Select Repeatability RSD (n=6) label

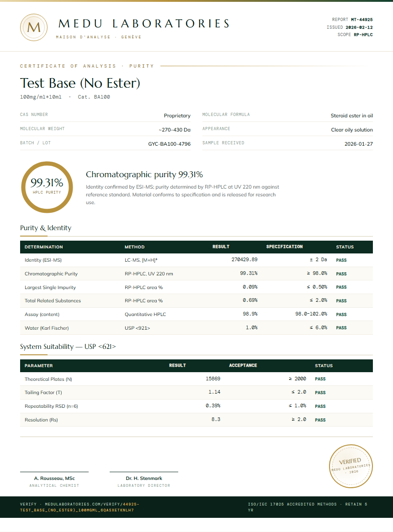pyautogui.click(x=51, y=406)
